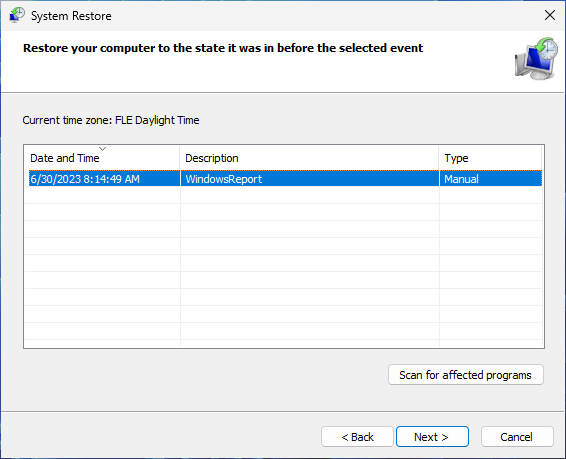This screenshot has height=459, width=566.
Task: Click the Current time zone label
Action: (x=111, y=120)
